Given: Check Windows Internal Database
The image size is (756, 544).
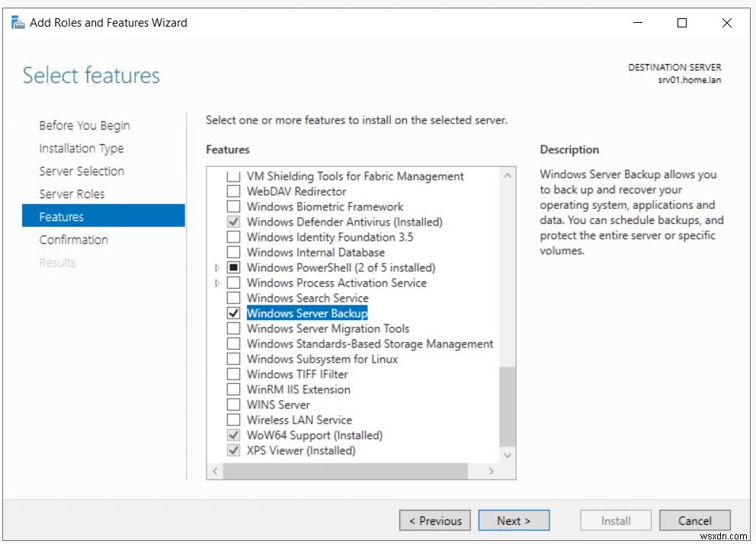Looking at the screenshot, I should click(234, 252).
